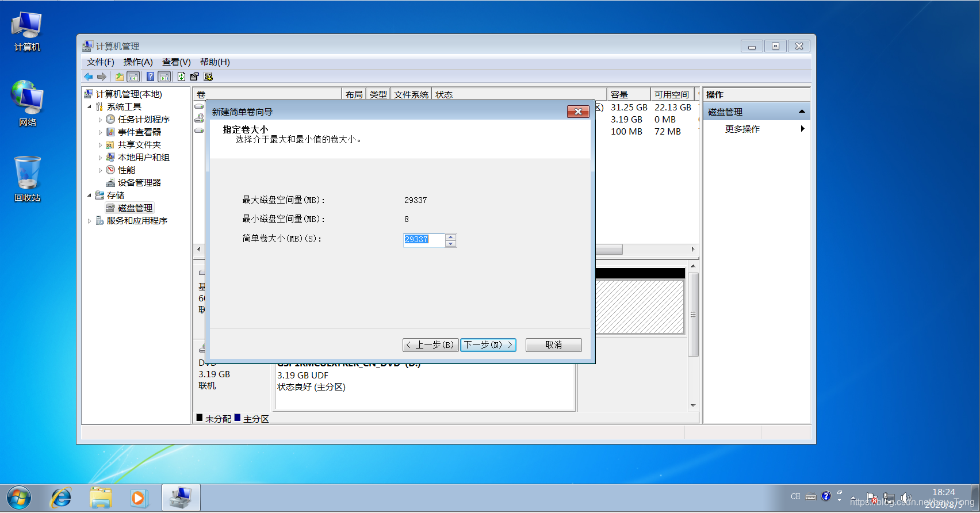Viewport: 980px width, 513px height.
Task: Collapse the 磁盘管理 actions section
Action: tap(802, 112)
